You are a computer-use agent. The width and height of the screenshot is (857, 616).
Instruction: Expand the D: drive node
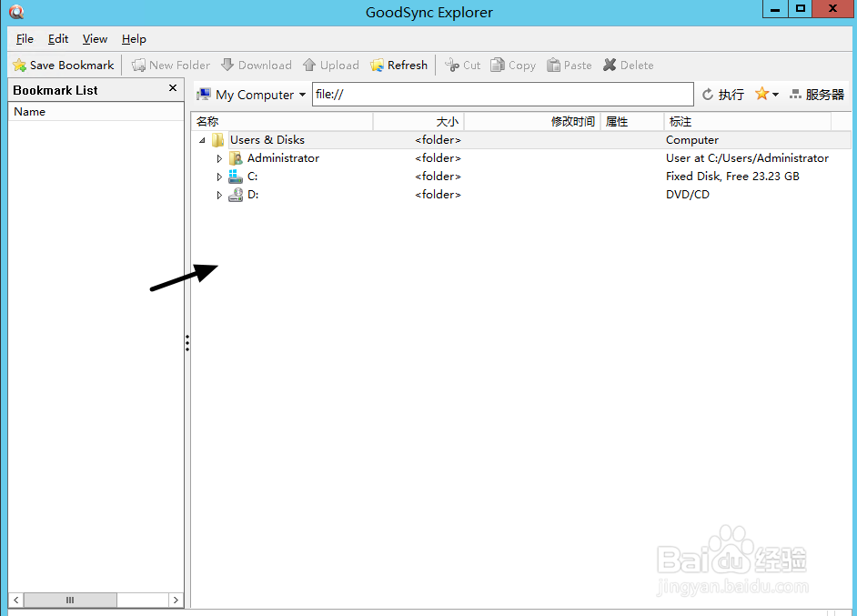click(219, 195)
